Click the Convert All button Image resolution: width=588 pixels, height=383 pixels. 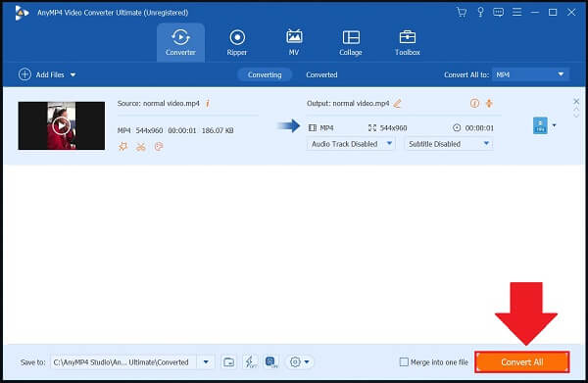[522, 362]
